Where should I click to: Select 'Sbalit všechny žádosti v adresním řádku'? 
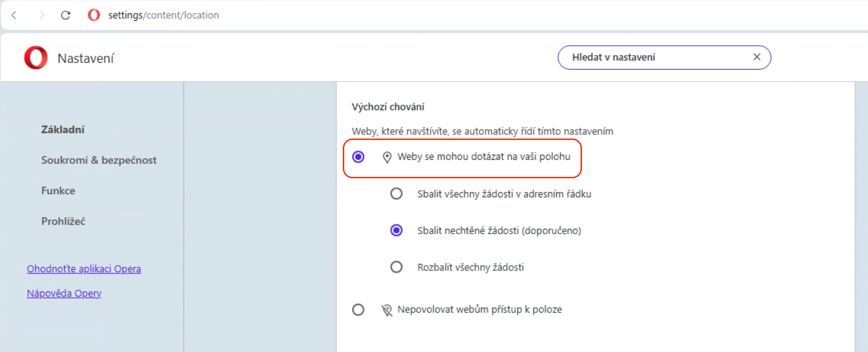pos(396,194)
